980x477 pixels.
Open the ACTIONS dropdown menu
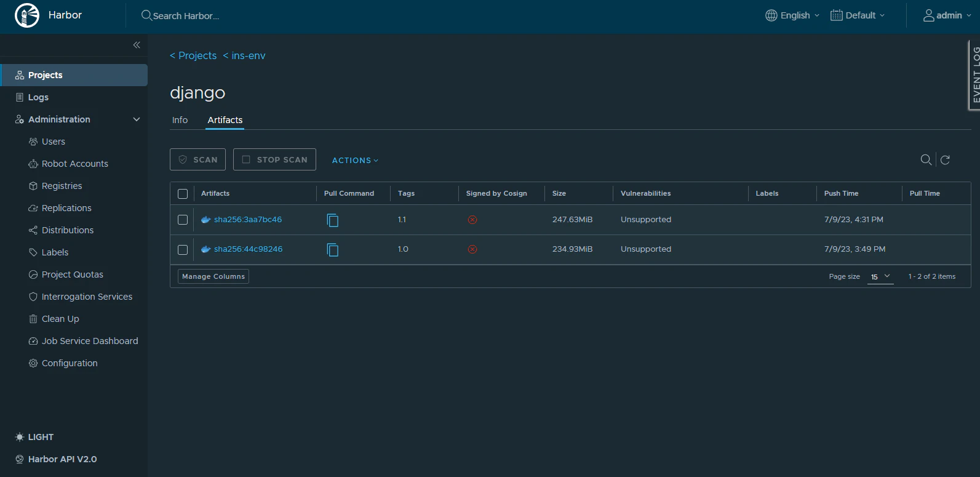(x=355, y=161)
